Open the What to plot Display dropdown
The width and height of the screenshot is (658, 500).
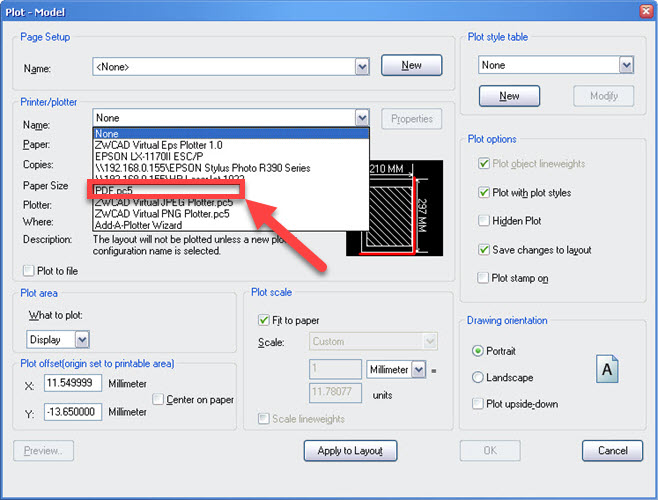82,340
